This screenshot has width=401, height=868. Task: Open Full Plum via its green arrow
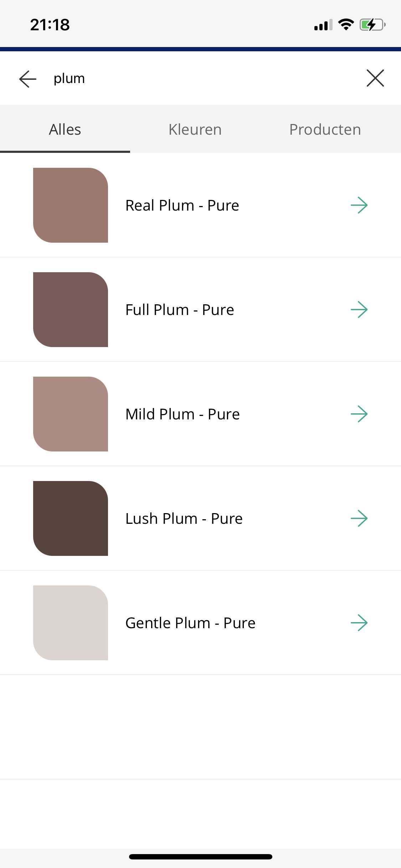point(359,310)
